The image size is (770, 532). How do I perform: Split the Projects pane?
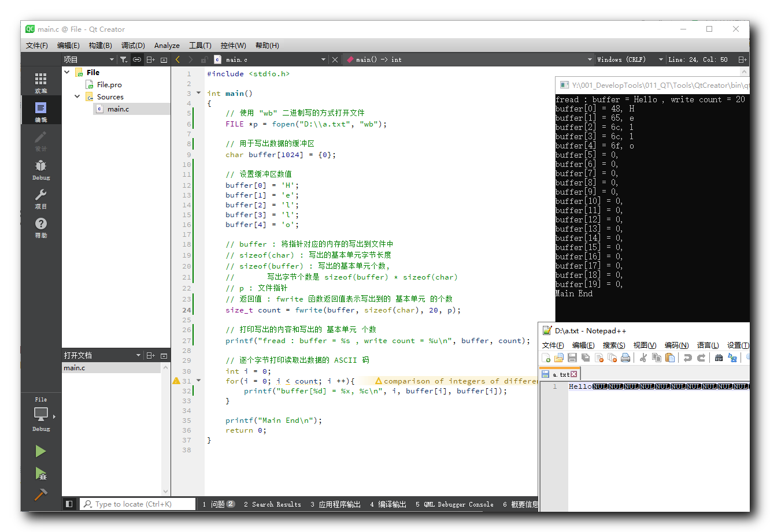point(151,59)
